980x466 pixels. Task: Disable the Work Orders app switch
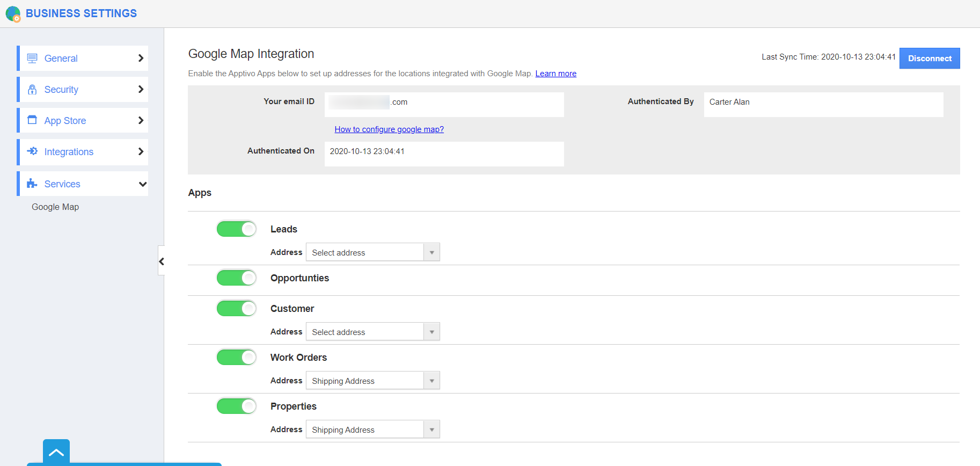[237, 358]
